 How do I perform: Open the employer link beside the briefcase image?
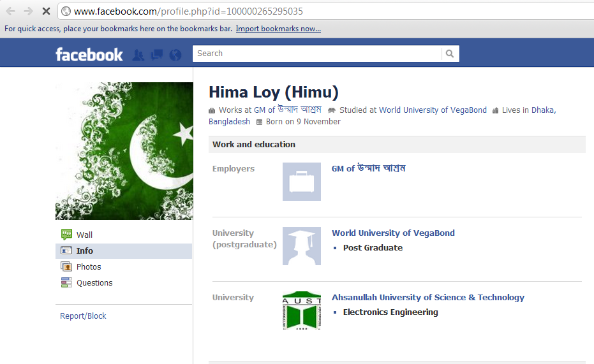pos(368,168)
